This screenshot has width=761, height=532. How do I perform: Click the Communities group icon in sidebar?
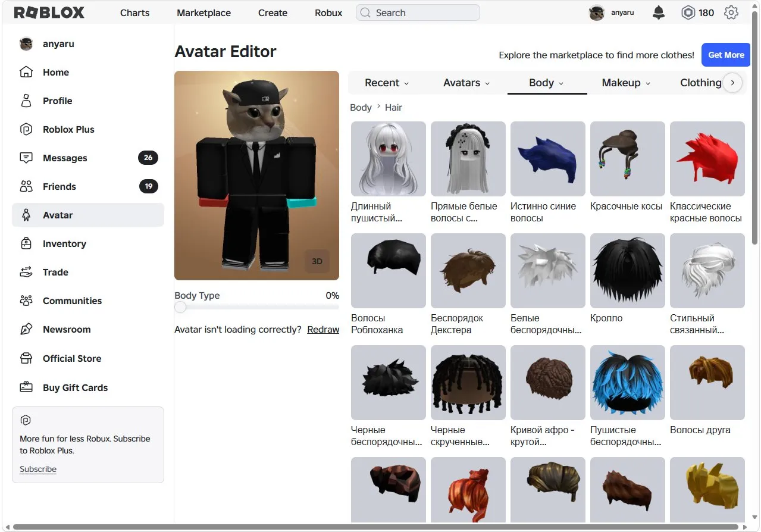[x=26, y=301]
